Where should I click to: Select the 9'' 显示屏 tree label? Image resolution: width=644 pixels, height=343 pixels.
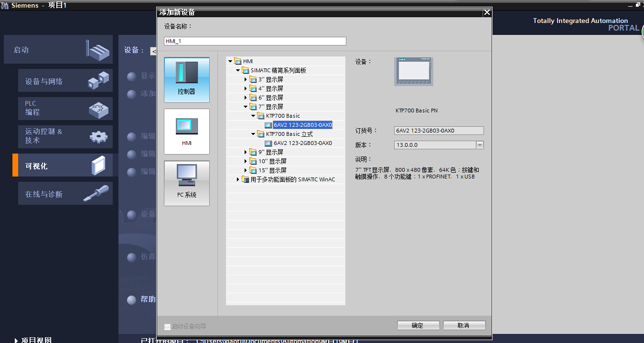271,152
